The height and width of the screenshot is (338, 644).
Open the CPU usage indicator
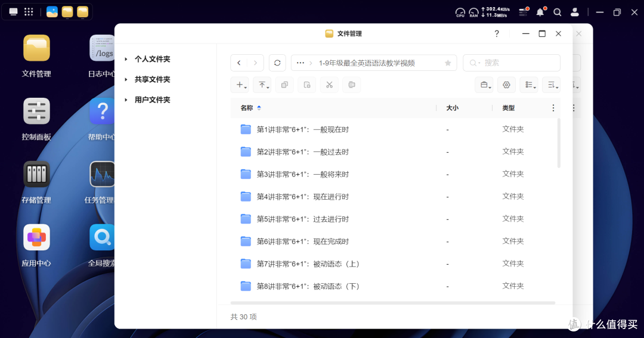pyautogui.click(x=460, y=13)
